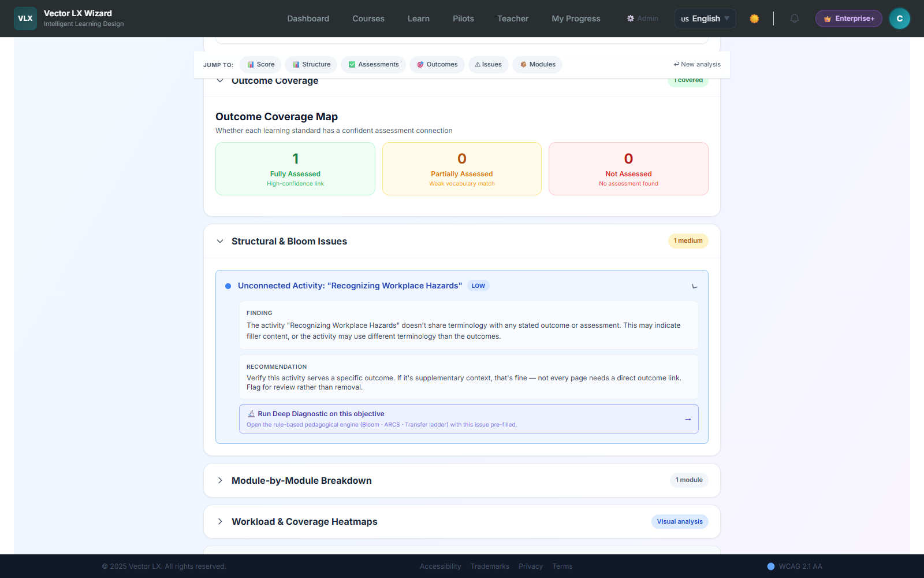Toggle the sun theme icon
Viewport: 924px width, 578px height.
tap(754, 18)
